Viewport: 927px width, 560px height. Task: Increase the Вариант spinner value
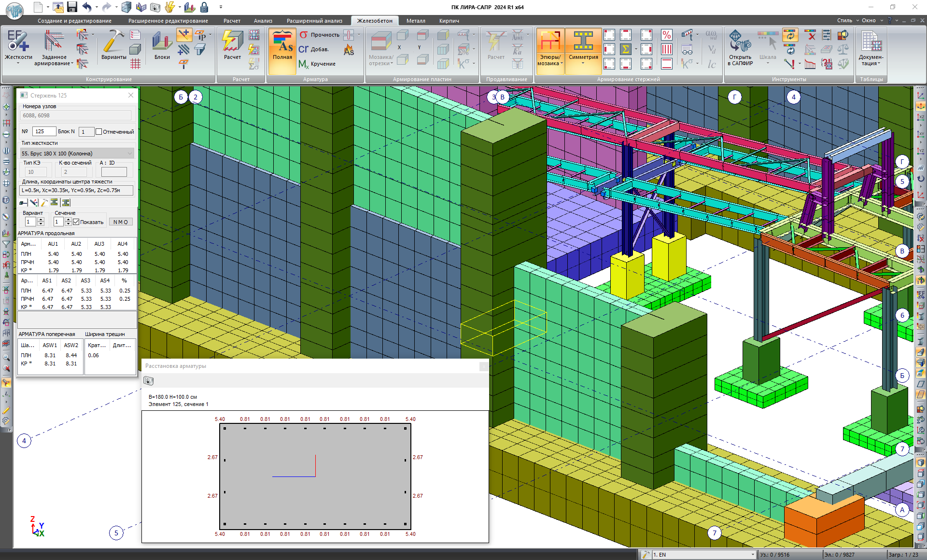[41, 220]
